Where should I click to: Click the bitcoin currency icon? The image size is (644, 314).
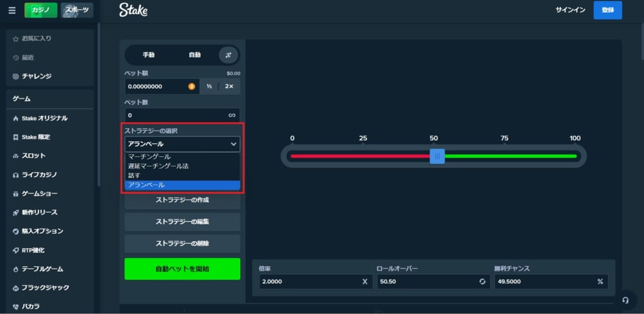[191, 87]
